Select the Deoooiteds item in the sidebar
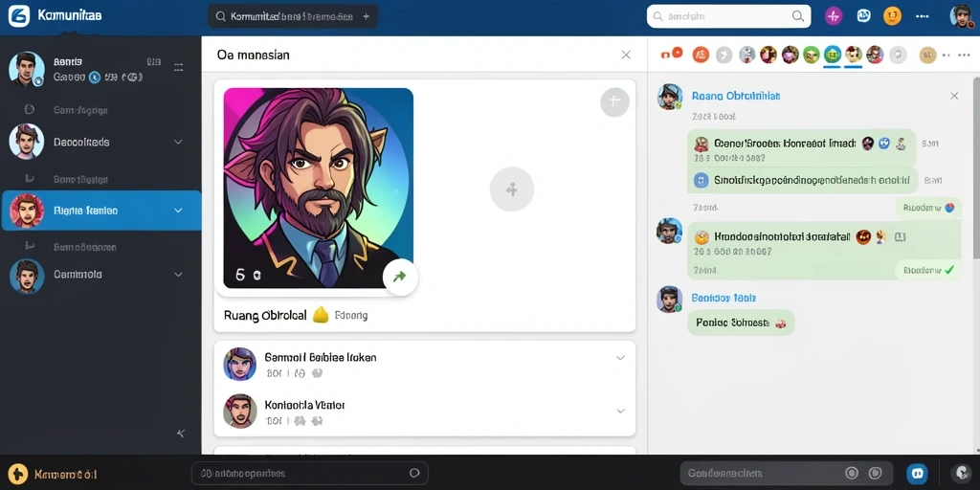This screenshot has height=490, width=980. click(100, 142)
